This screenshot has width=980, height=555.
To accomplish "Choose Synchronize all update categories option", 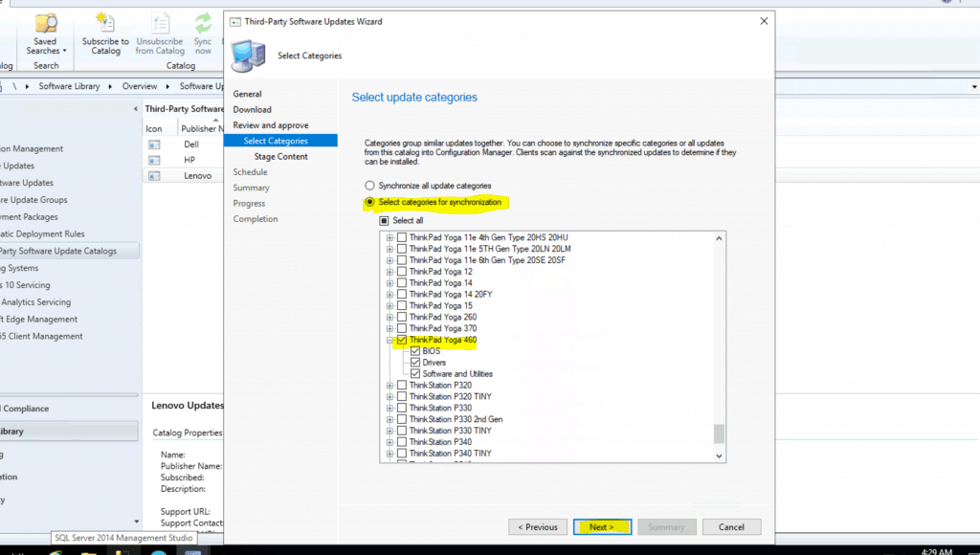I will pos(370,186).
